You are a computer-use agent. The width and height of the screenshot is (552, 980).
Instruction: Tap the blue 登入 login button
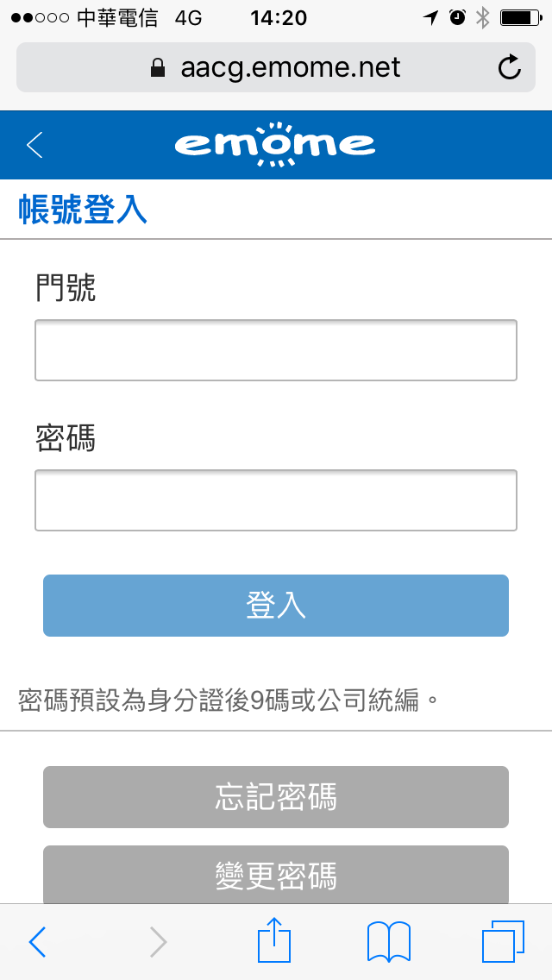[276, 606]
